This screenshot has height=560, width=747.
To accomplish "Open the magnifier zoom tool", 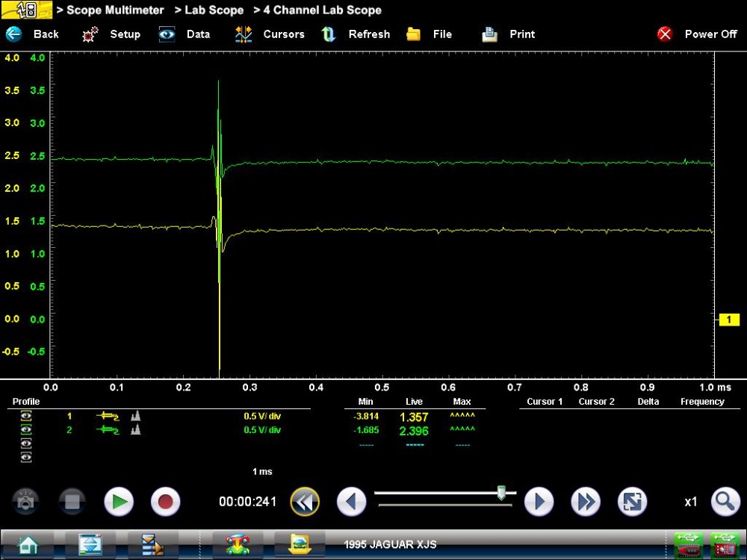I will 725,502.
